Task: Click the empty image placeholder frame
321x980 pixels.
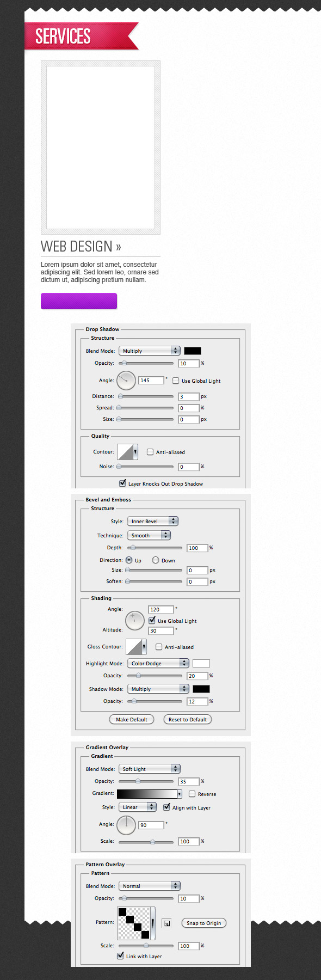Action: tap(101, 148)
